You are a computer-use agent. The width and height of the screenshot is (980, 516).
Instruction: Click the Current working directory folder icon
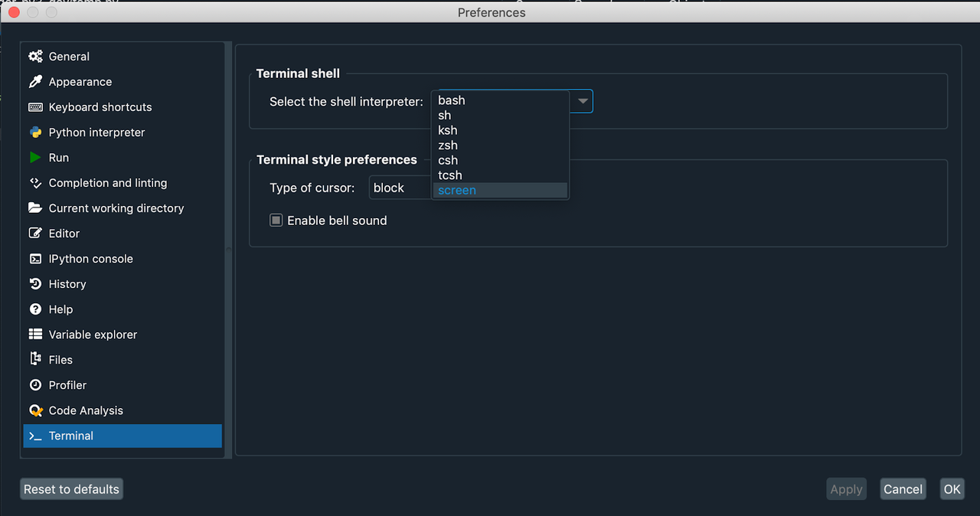35,208
